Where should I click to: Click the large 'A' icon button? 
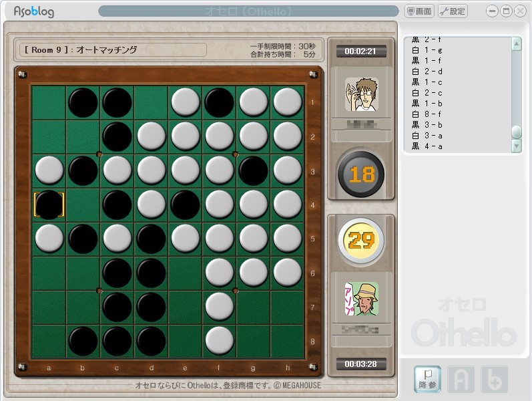[x=461, y=380]
